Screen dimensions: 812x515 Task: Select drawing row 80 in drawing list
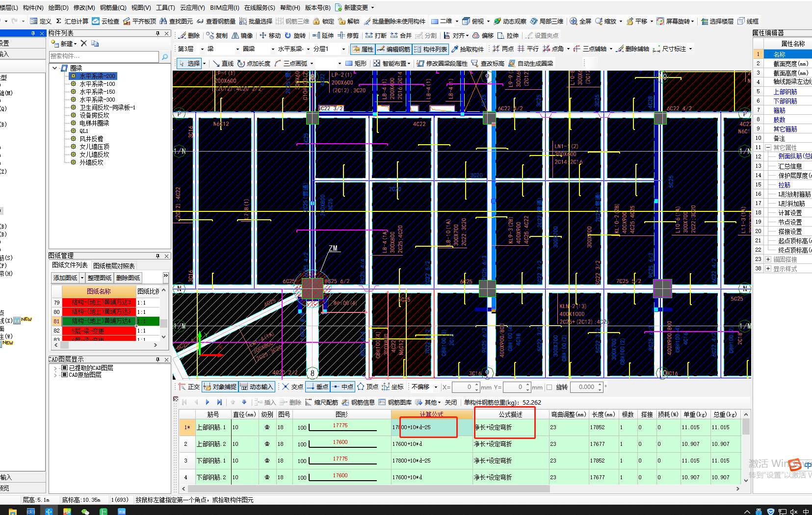coord(106,312)
